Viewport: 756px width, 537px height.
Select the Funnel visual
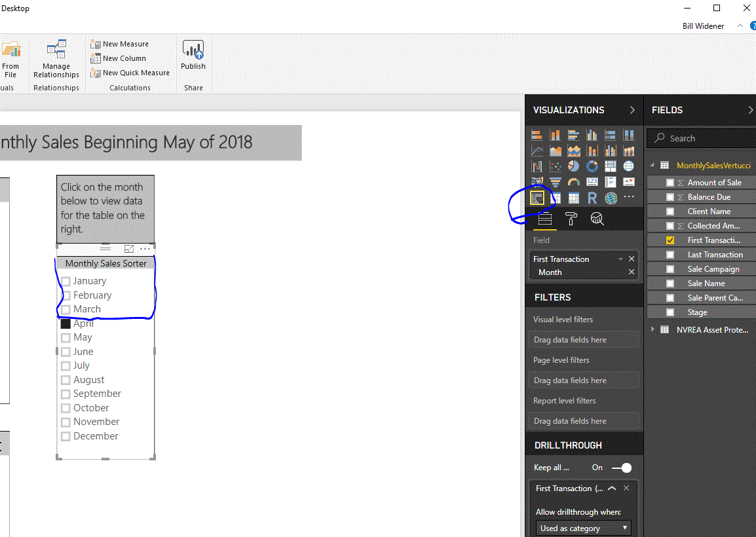click(x=555, y=182)
